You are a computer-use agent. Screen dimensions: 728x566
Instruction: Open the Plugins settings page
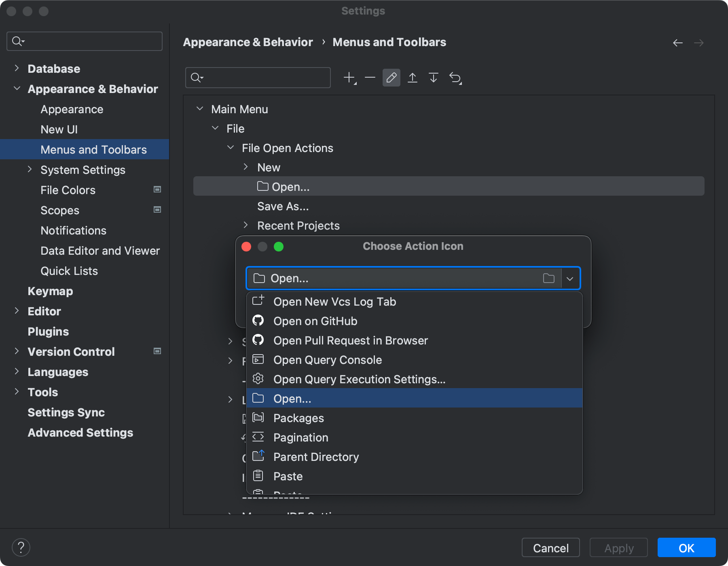49,332
